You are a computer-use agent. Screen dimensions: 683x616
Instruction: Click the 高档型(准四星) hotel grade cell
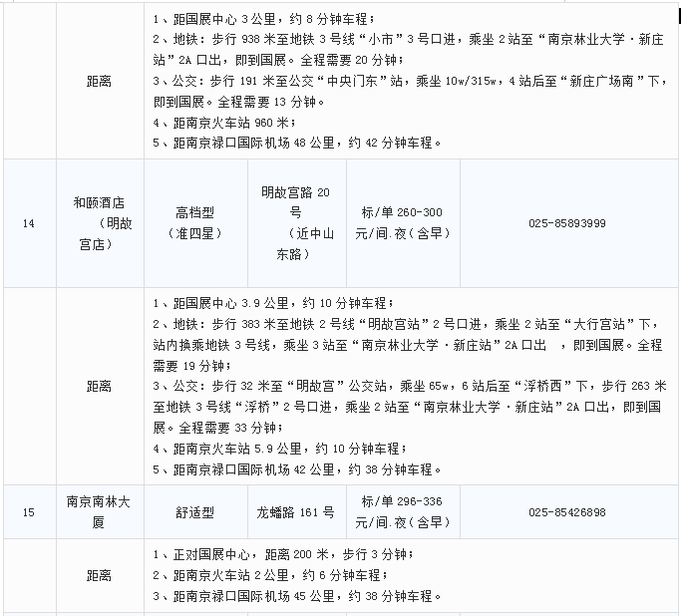195,223
